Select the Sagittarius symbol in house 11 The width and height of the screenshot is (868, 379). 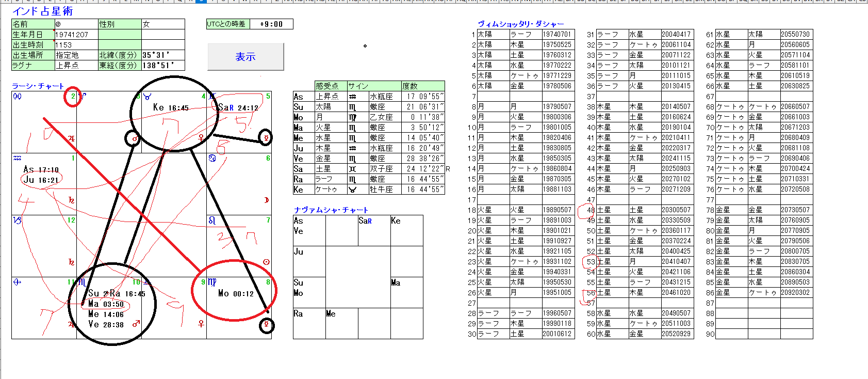17,282
